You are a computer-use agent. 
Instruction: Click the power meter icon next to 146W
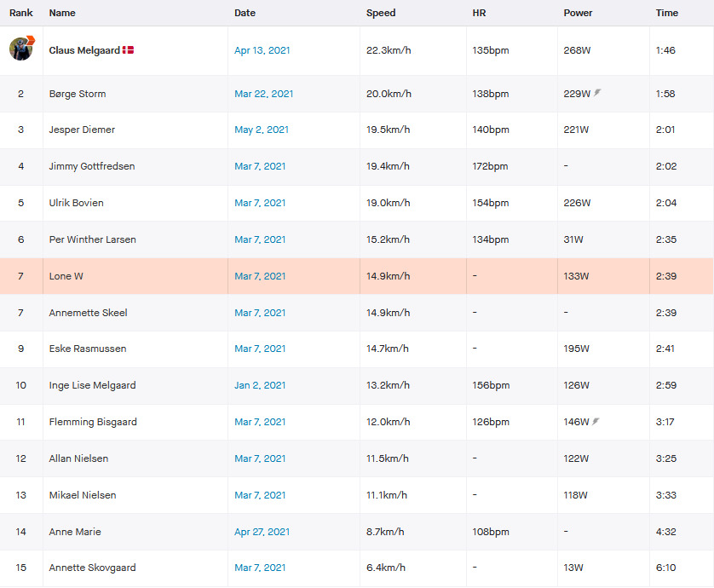pos(596,421)
